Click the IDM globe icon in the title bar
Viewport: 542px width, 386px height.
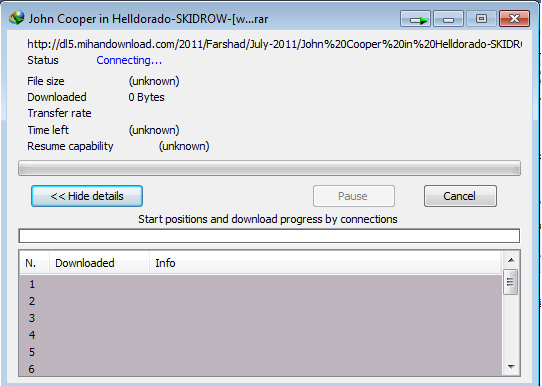click(17, 18)
